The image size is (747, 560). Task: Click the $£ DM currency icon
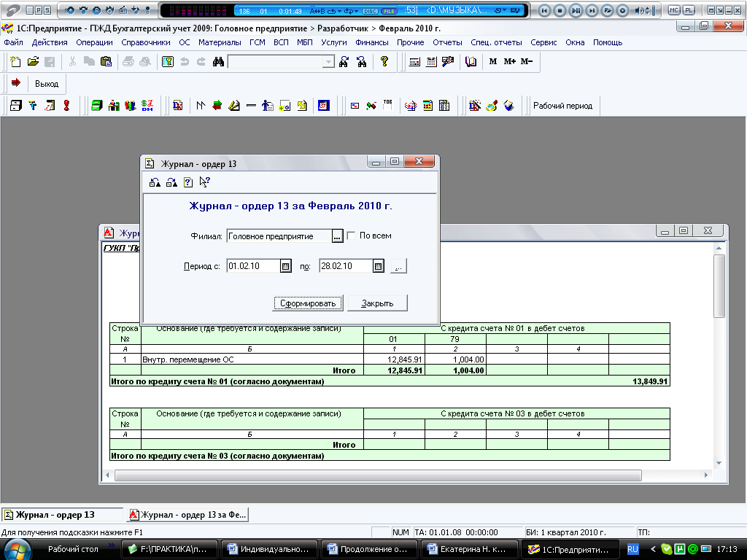[x=147, y=105]
